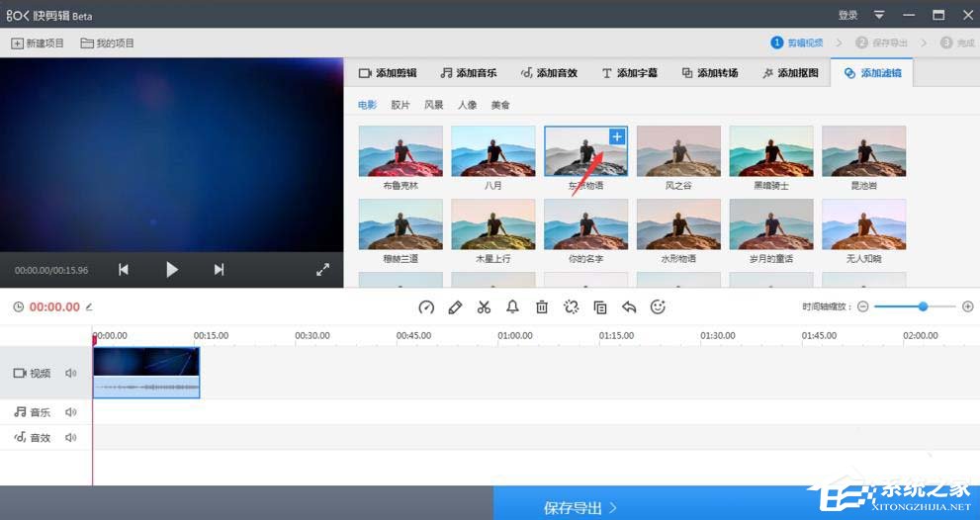980x520 pixels.
Task: Choose the 水形物语 filter thumbnail
Action: [x=678, y=223]
